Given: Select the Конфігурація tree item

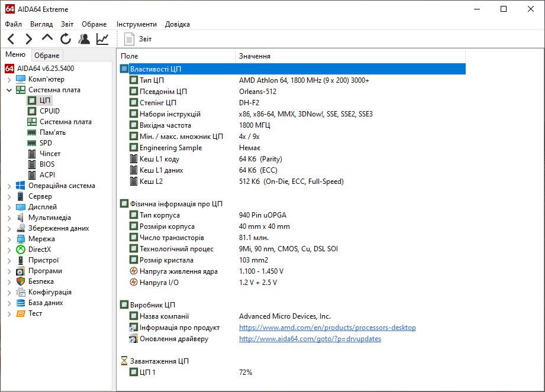Looking at the screenshot, I should coord(50,292).
